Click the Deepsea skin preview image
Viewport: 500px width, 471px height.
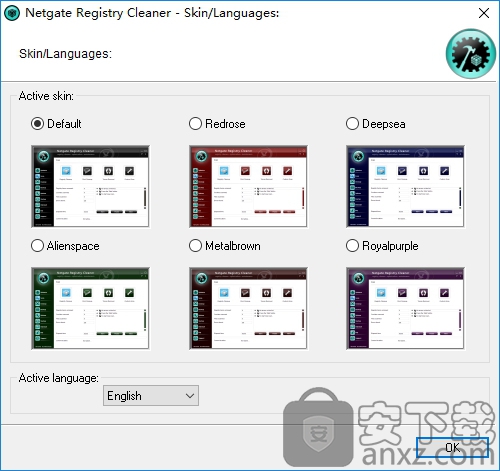tap(405, 187)
